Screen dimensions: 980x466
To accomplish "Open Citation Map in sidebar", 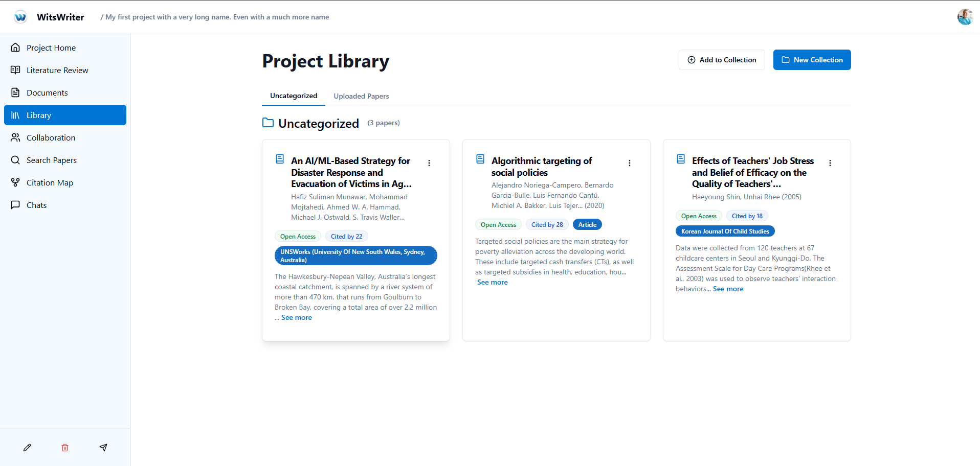I will pos(65,182).
